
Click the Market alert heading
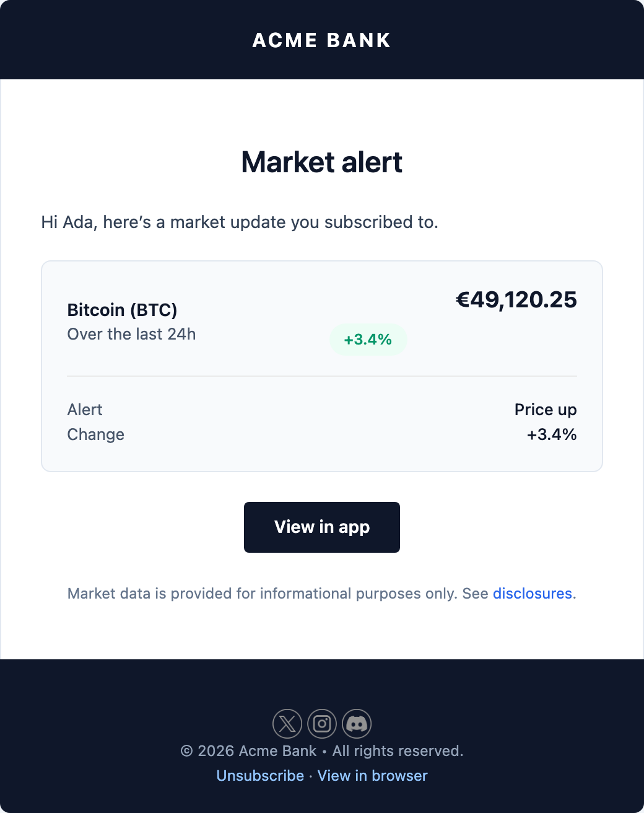(x=321, y=162)
